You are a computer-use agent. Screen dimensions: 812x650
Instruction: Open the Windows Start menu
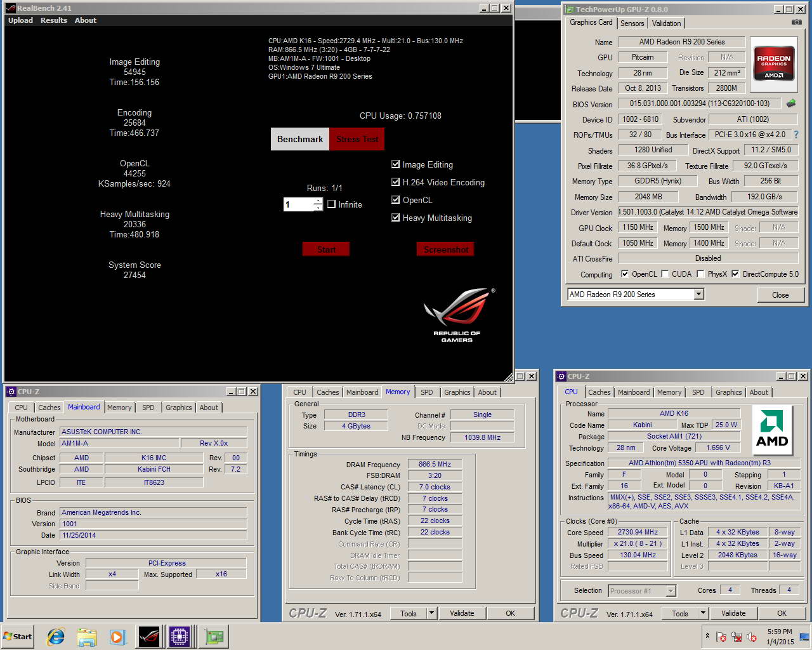(x=18, y=637)
